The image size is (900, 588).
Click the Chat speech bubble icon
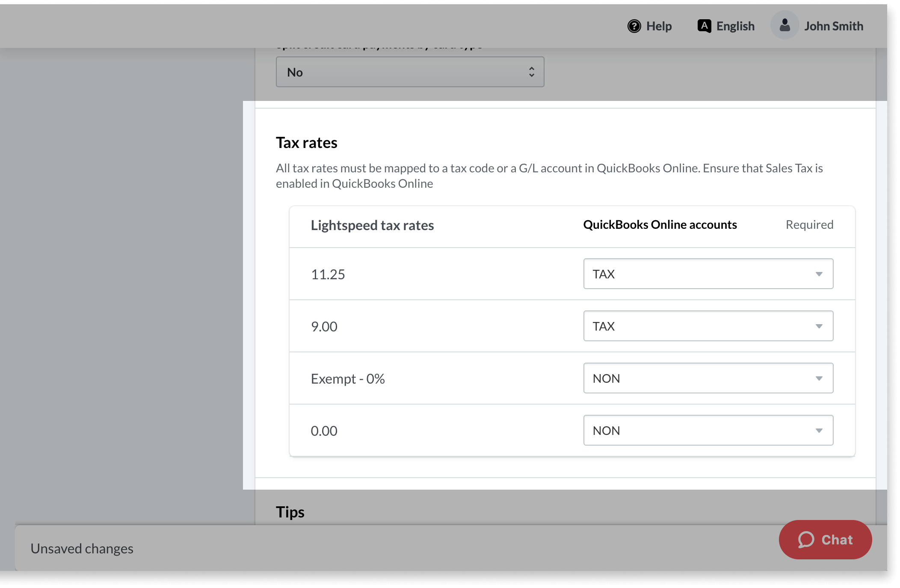pos(806,540)
